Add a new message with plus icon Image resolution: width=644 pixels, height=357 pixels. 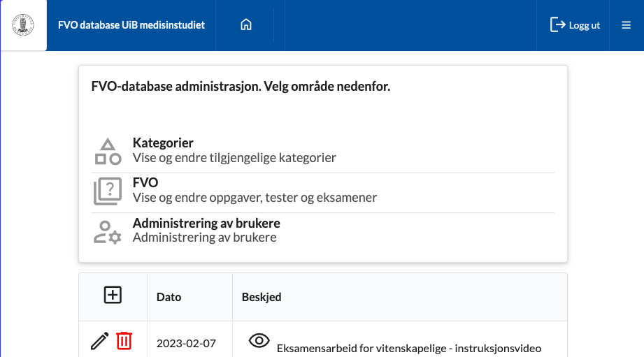[113, 296]
